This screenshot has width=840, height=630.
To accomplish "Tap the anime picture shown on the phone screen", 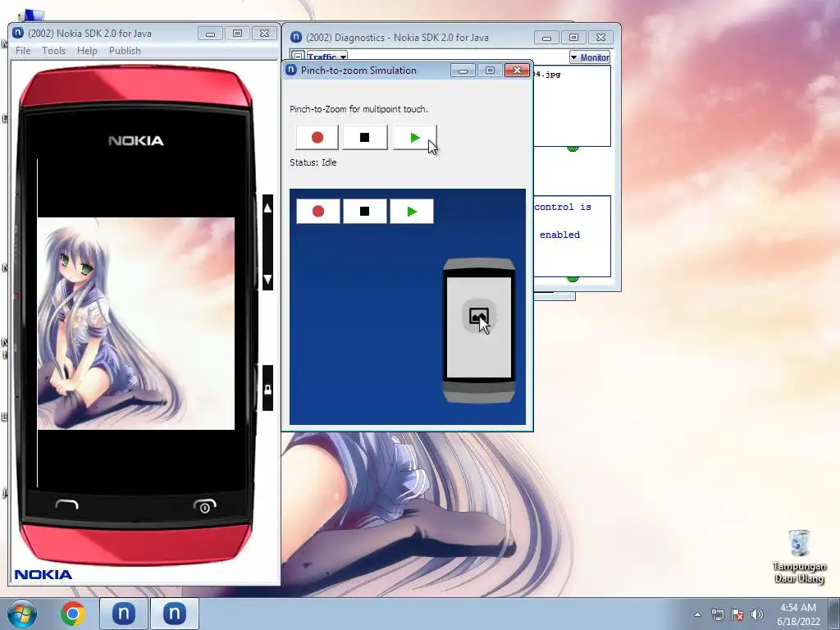I will point(136,323).
